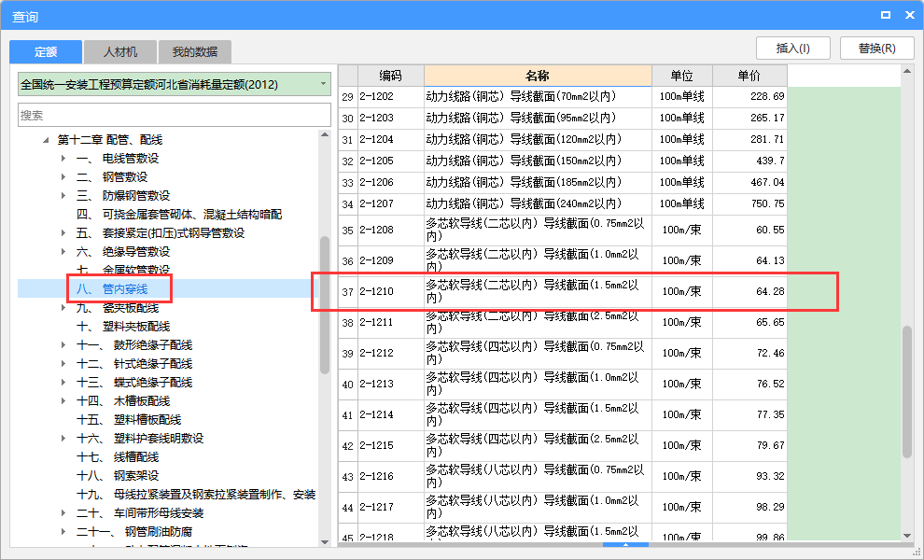The width and height of the screenshot is (924, 560).
Task: Click the 编码 column header
Action: coord(391,76)
